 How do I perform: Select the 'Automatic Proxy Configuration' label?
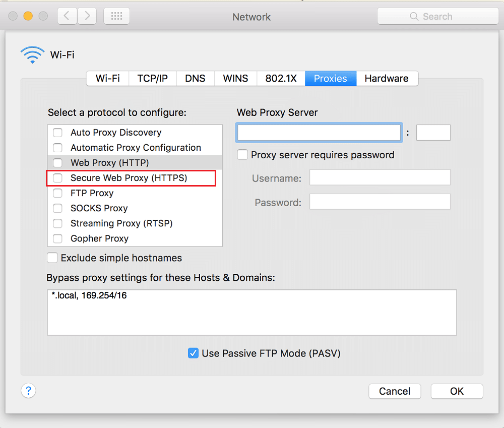pyautogui.click(x=136, y=148)
